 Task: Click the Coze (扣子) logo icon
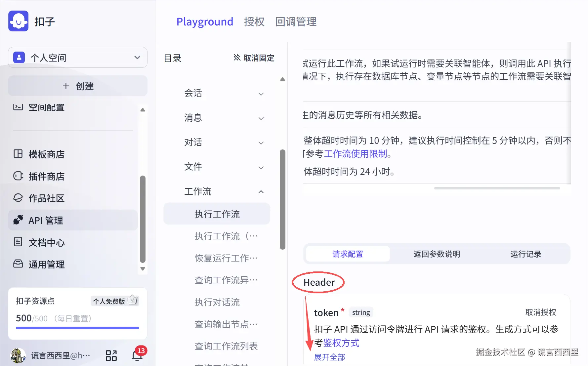click(19, 21)
